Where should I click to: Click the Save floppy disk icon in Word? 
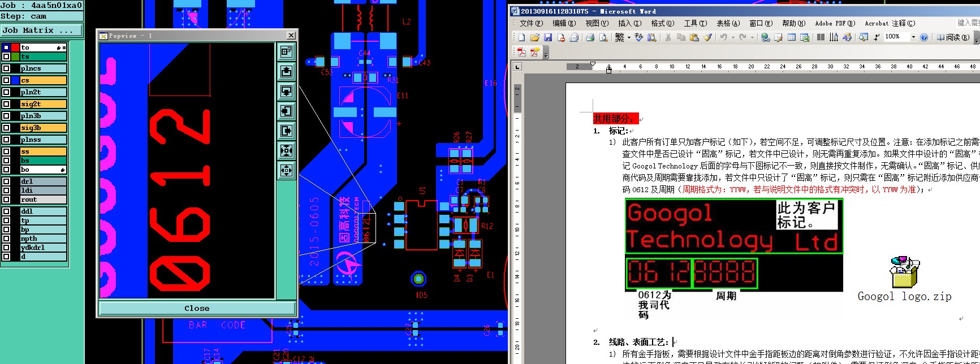548,37
